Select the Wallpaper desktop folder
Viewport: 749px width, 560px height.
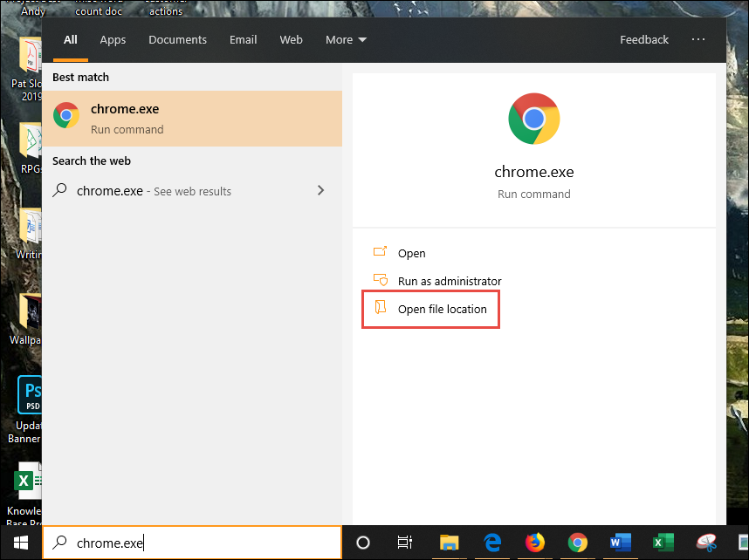[28, 319]
